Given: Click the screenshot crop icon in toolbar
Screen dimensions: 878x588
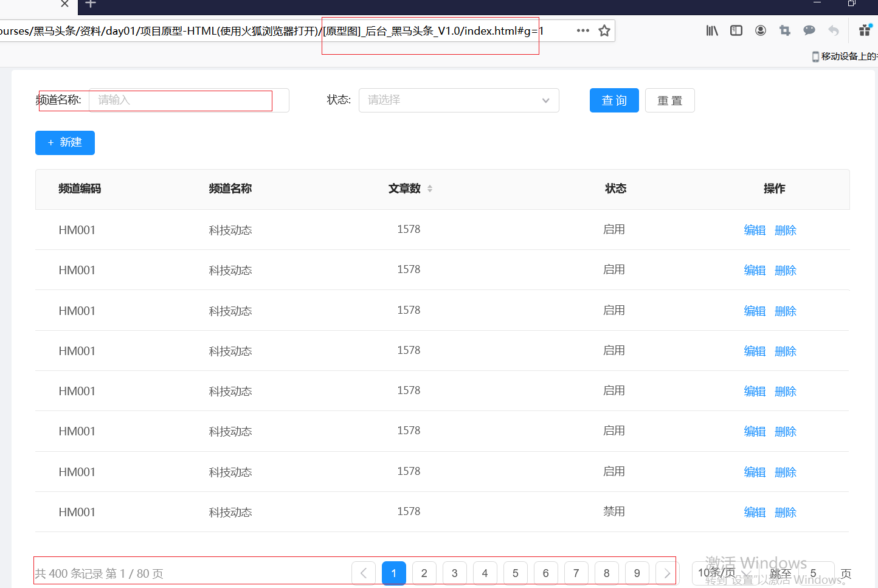Looking at the screenshot, I should click(x=785, y=30).
